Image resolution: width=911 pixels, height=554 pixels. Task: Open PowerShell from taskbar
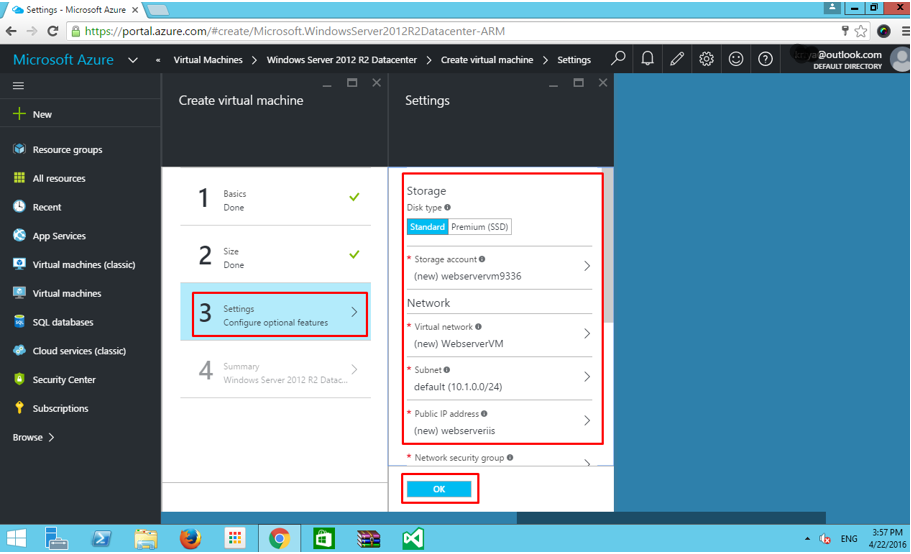pyautogui.click(x=101, y=539)
